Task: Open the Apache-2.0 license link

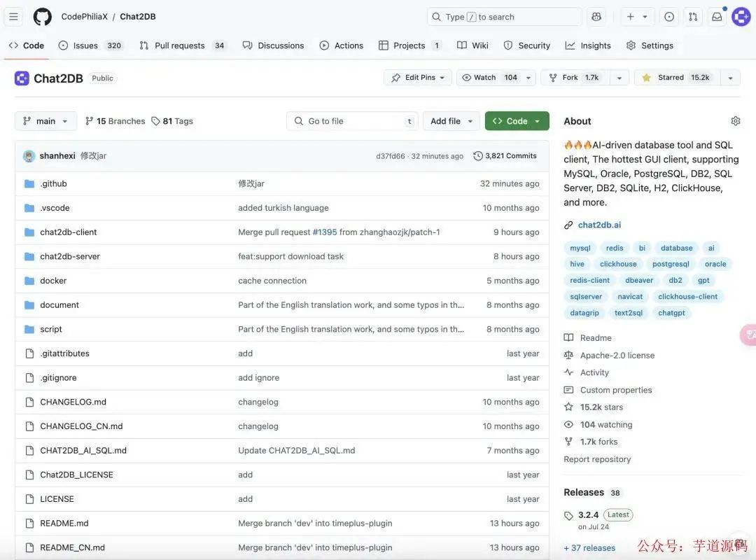Action: pyautogui.click(x=617, y=356)
